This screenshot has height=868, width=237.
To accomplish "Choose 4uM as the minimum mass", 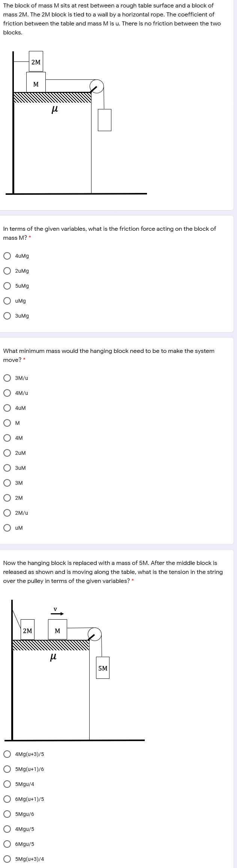I will point(7,408).
